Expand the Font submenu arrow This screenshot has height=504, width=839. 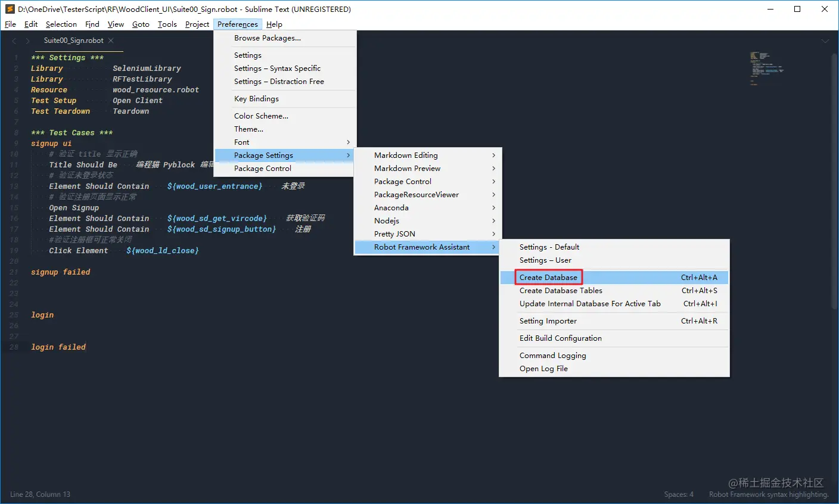pyautogui.click(x=349, y=142)
